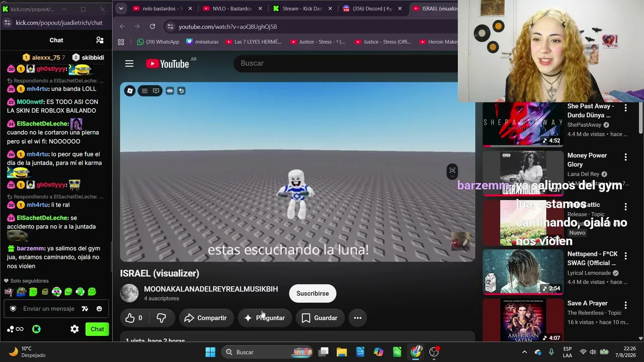View site information for youtube.com

170,27
